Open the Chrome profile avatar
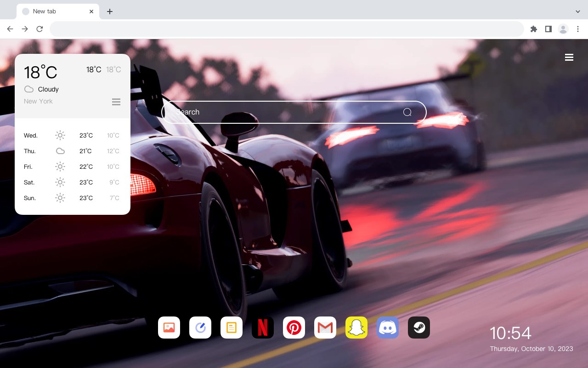The image size is (588, 368). 563,29
